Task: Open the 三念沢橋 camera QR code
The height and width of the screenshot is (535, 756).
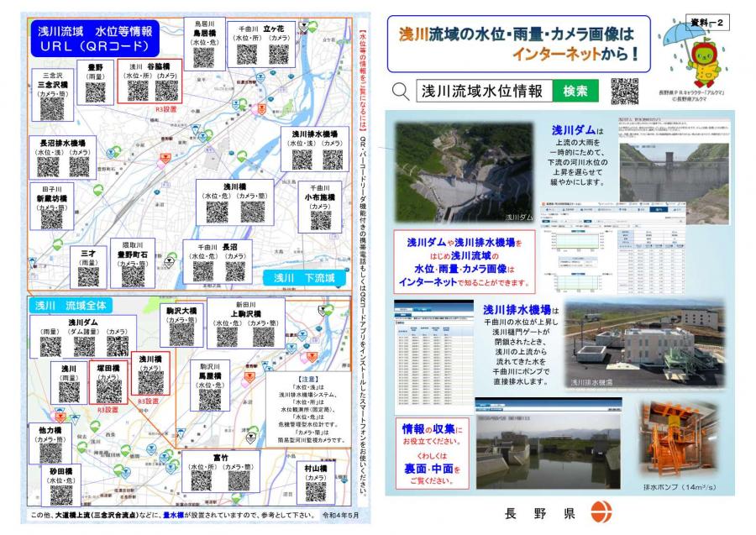Action: point(51,108)
